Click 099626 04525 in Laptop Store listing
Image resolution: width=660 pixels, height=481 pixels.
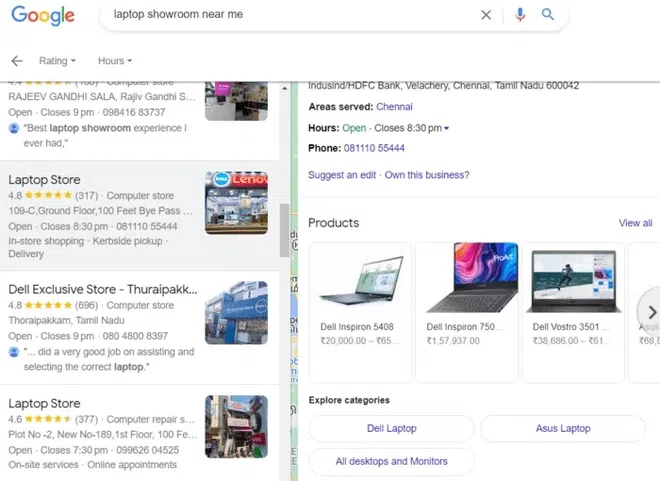coord(148,450)
